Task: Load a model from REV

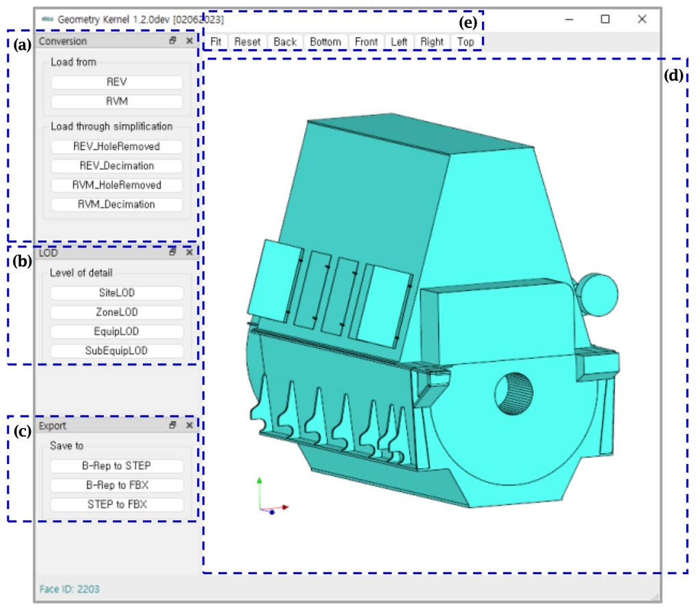Action: tap(116, 82)
